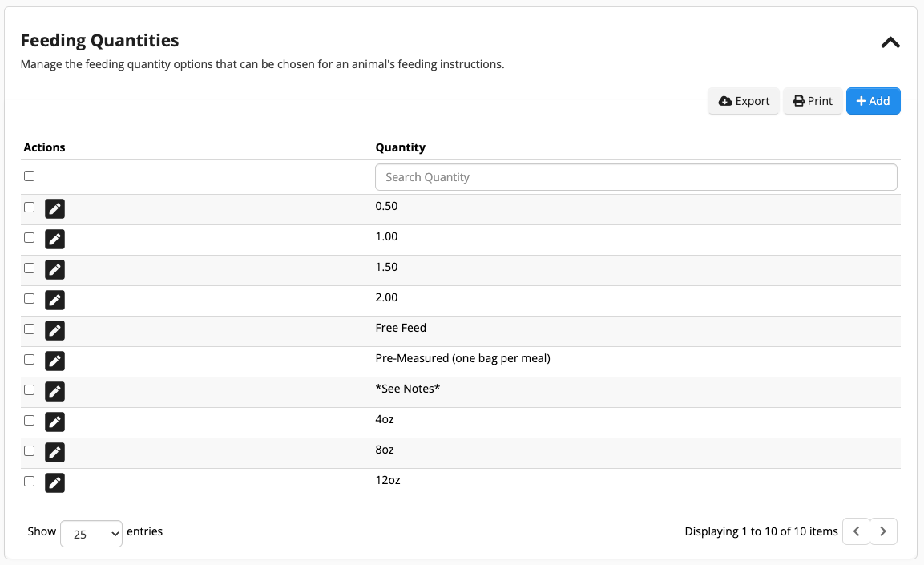Edit the 0.50 quantity row
This screenshot has width=924, height=565.
click(54, 208)
